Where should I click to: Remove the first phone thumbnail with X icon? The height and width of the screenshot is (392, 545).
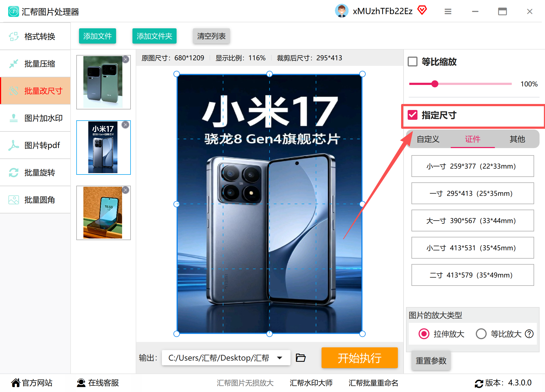[126, 59]
